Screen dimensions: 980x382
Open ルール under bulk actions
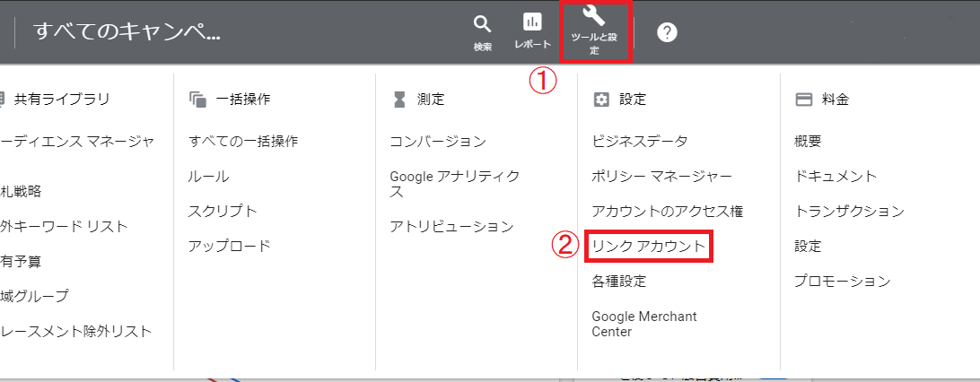(x=209, y=177)
